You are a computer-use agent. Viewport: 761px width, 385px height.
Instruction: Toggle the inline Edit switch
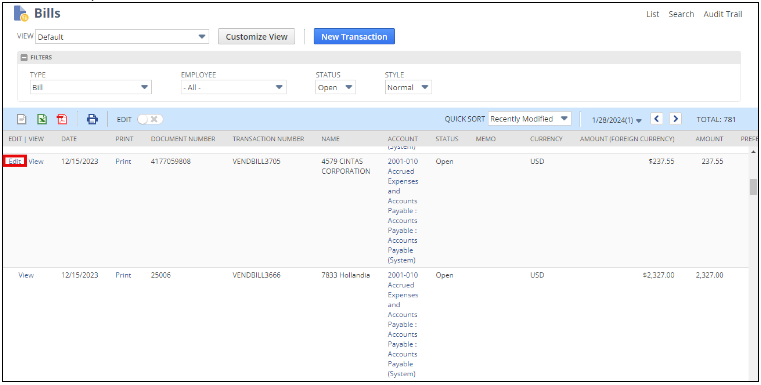click(x=150, y=119)
